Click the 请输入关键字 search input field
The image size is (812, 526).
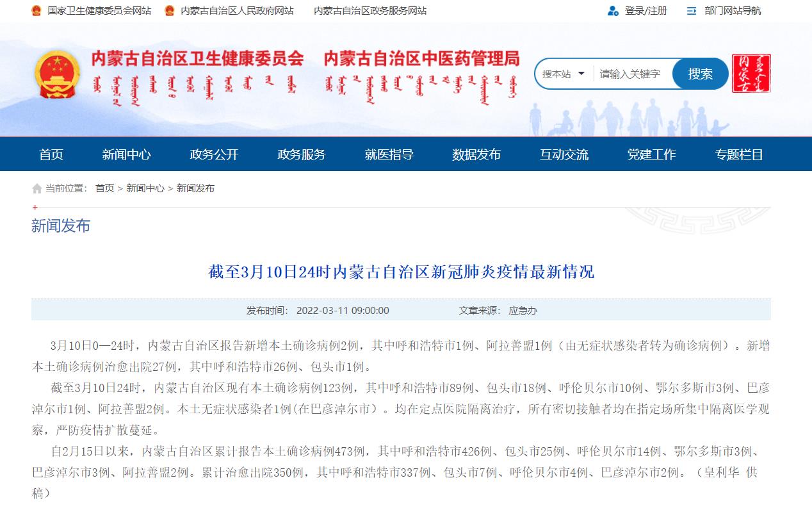tap(631, 74)
